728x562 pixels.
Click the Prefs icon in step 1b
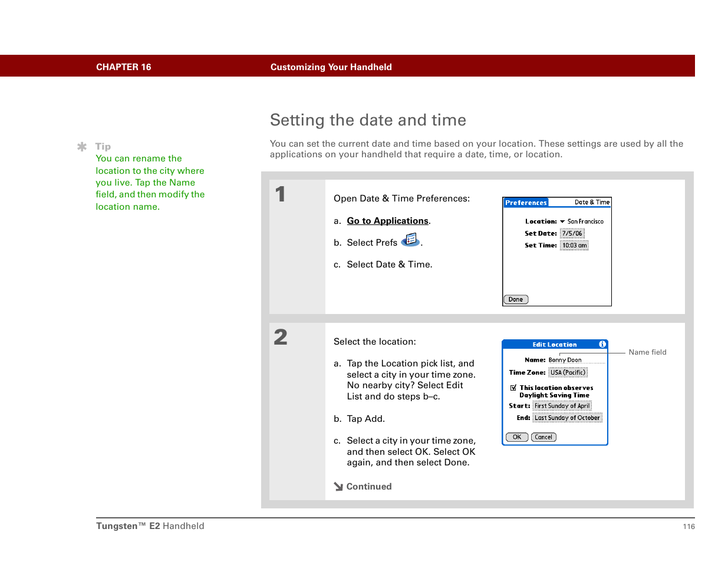click(410, 240)
